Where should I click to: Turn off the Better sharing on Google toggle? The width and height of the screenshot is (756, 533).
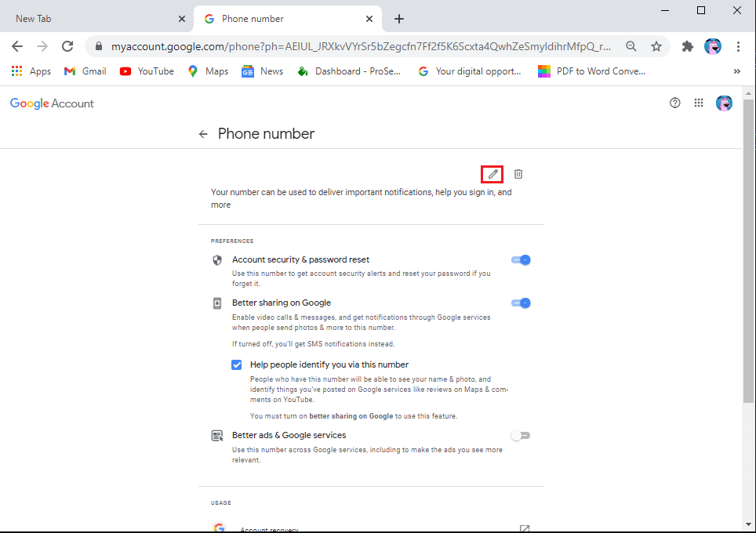click(x=520, y=303)
